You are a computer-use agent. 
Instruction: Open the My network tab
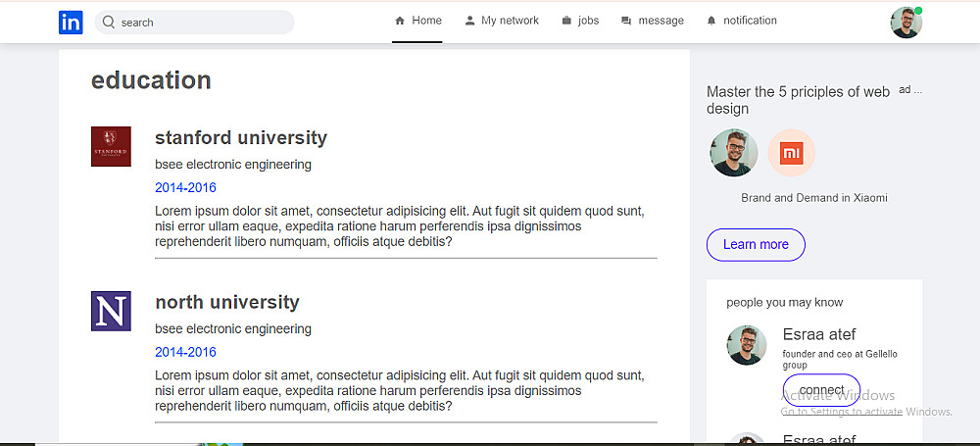tap(510, 21)
